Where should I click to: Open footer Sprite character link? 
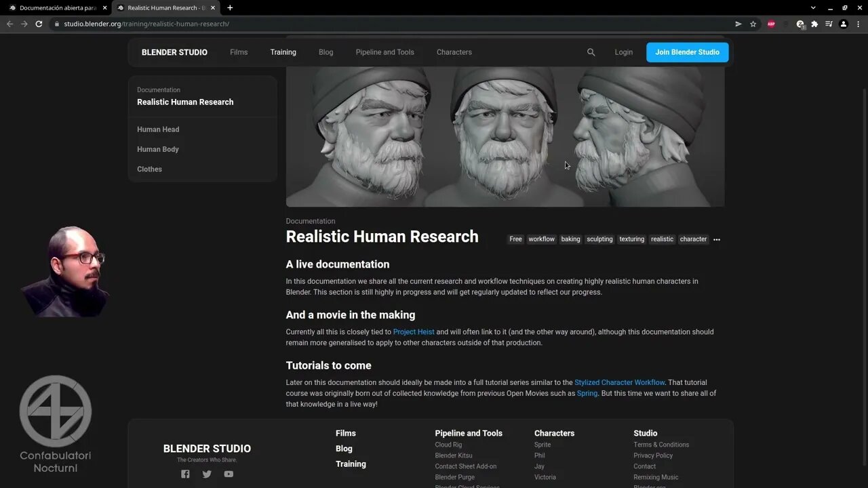pyautogui.click(x=542, y=445)
